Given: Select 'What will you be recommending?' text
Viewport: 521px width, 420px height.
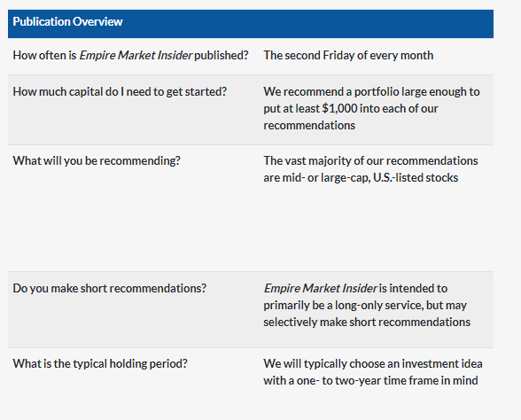Looking at the screenshot, I should point(97,161).
